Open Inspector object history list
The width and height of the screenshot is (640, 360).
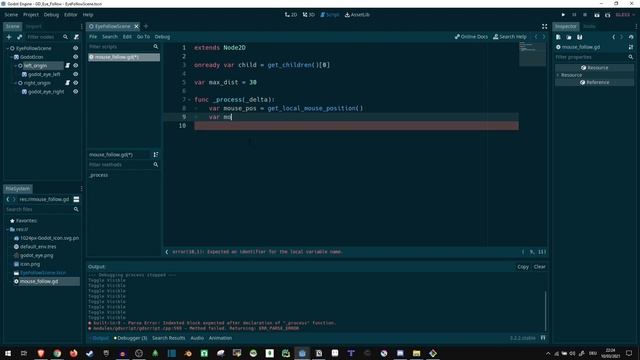631,37
